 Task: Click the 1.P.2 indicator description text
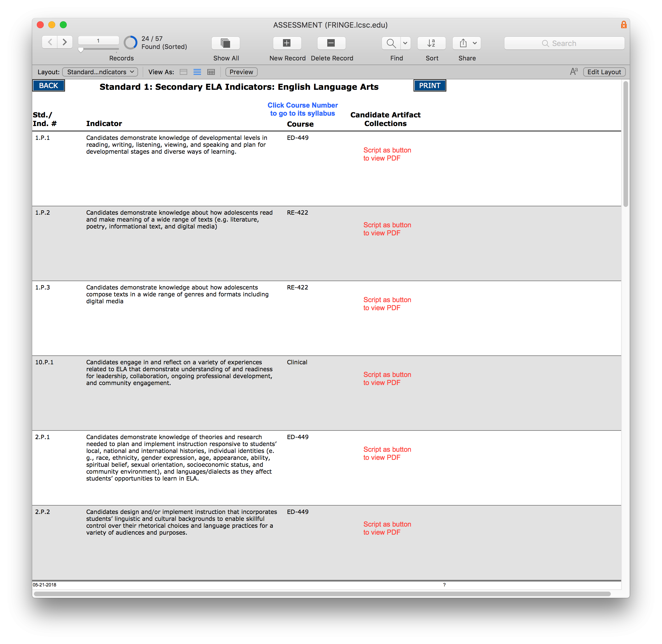(179, 219)
